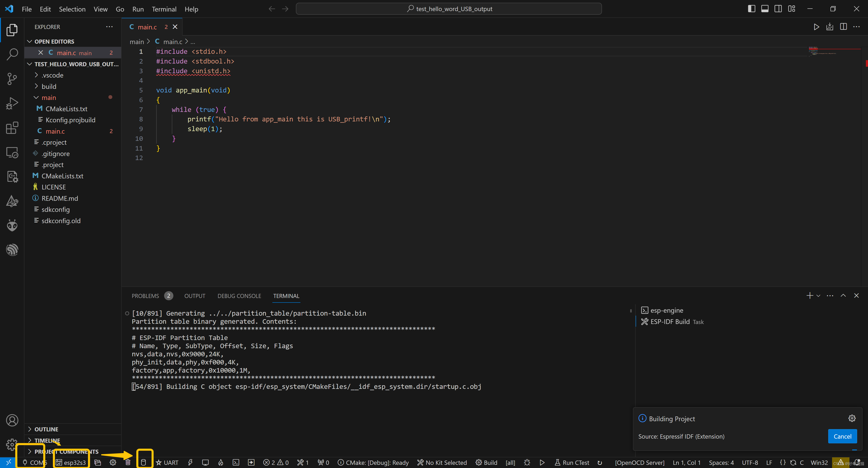868x468 pixels.
Task: Click Cancel button on Building Project notification
Action: point(843,436)
